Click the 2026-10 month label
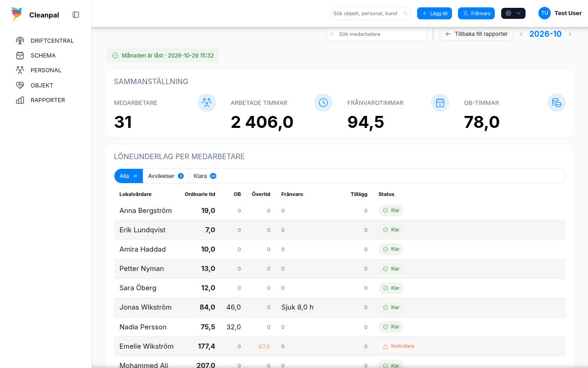Viewport: 588px width, 368px height. pos(545,34)
